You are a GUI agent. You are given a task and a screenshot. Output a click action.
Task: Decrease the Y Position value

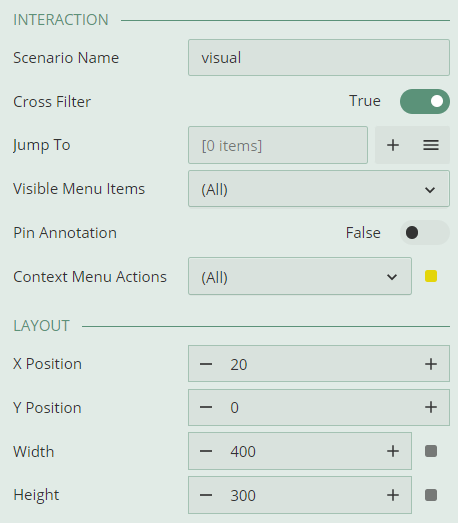coord(206,407)
